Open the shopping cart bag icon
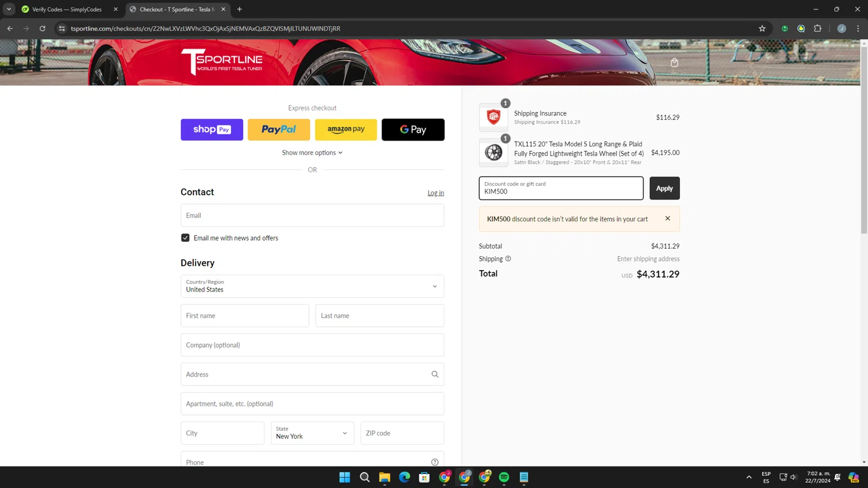 tap(674, 62)
